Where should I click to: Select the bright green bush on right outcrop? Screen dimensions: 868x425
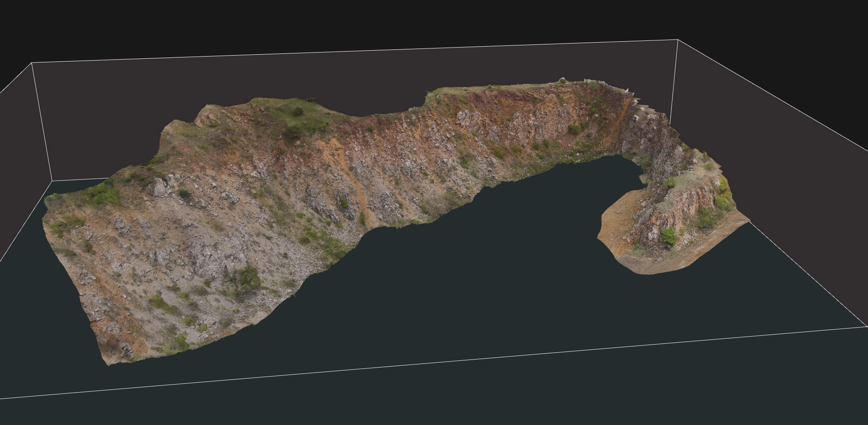(x=668, y=237)
